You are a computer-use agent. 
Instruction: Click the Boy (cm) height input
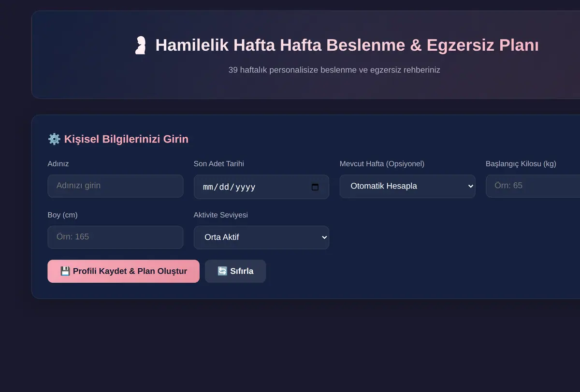(x=116, y=237)
